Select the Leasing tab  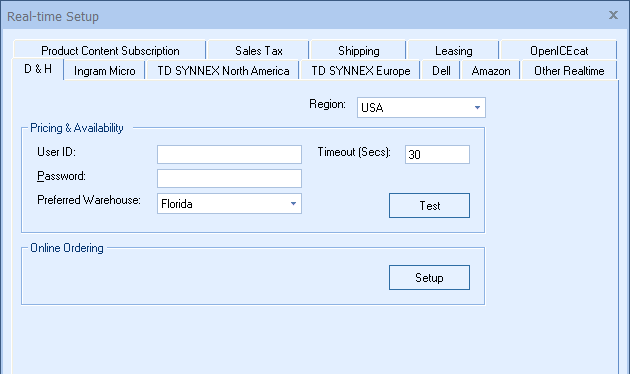(453, 50)
